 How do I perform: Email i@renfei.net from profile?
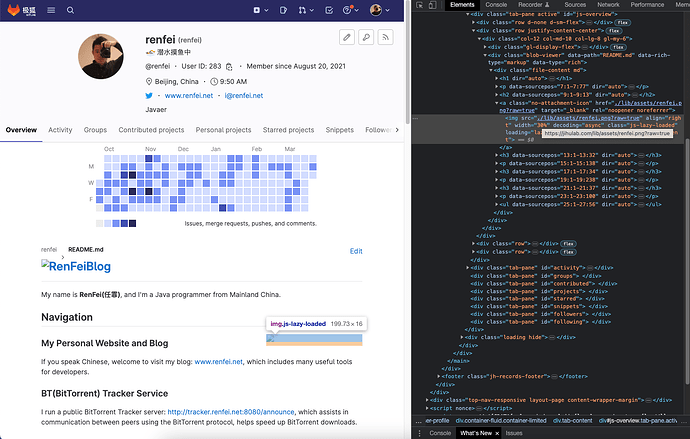244,95
